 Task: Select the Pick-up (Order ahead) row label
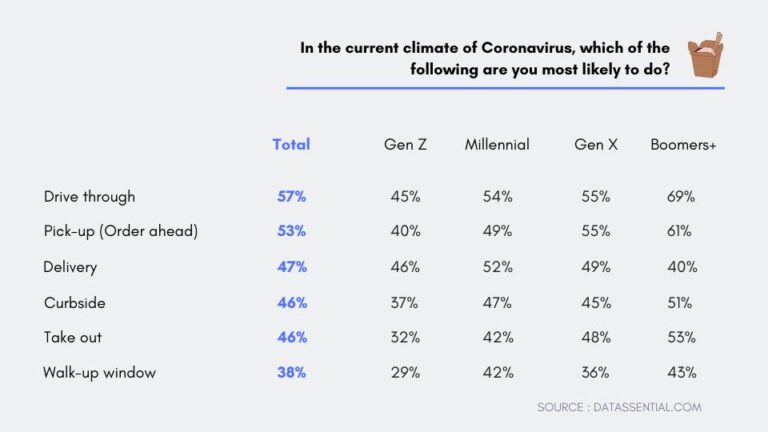pos(120,231)
